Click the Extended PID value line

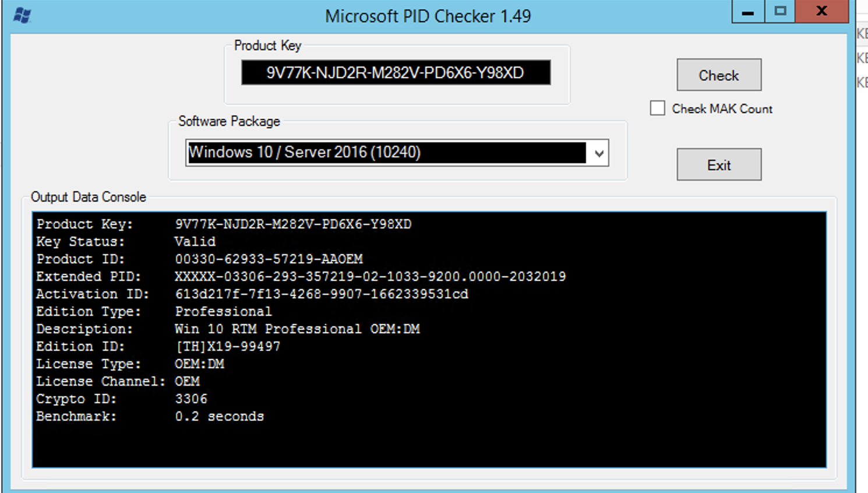point(370,276)
